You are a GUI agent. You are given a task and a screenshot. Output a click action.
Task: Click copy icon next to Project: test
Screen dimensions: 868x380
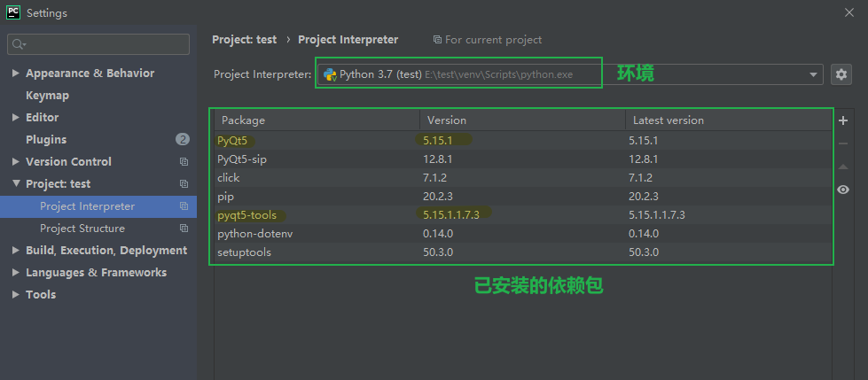pos(184,184)
